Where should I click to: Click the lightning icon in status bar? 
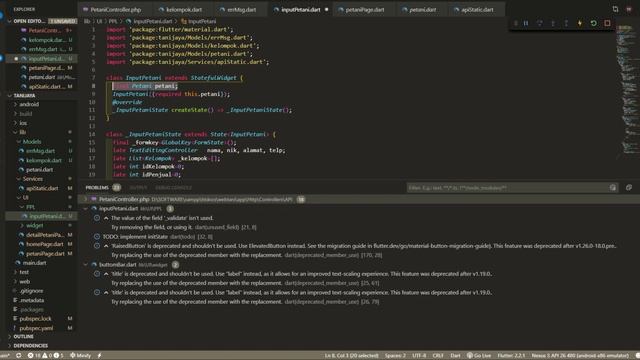[x=99, y=356]
